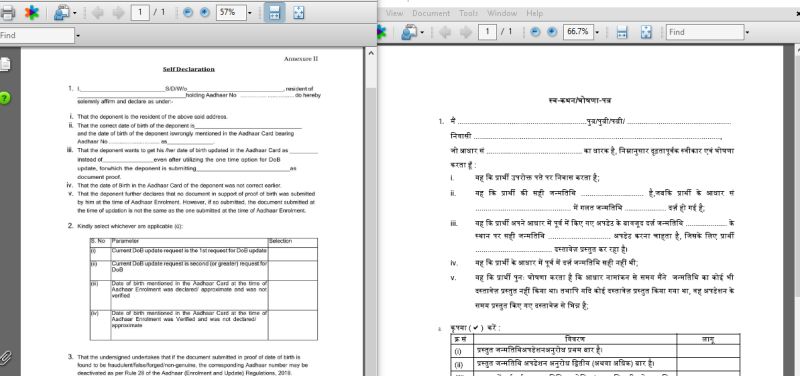Click row (ii) 'second (or greater) request for DoB' text
The image size is (800, 376).
pyautogui.click(x=189, y=266)
